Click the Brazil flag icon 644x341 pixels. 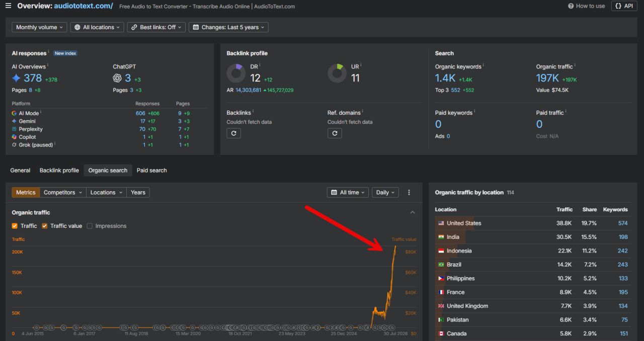click(x=441, y=265)
